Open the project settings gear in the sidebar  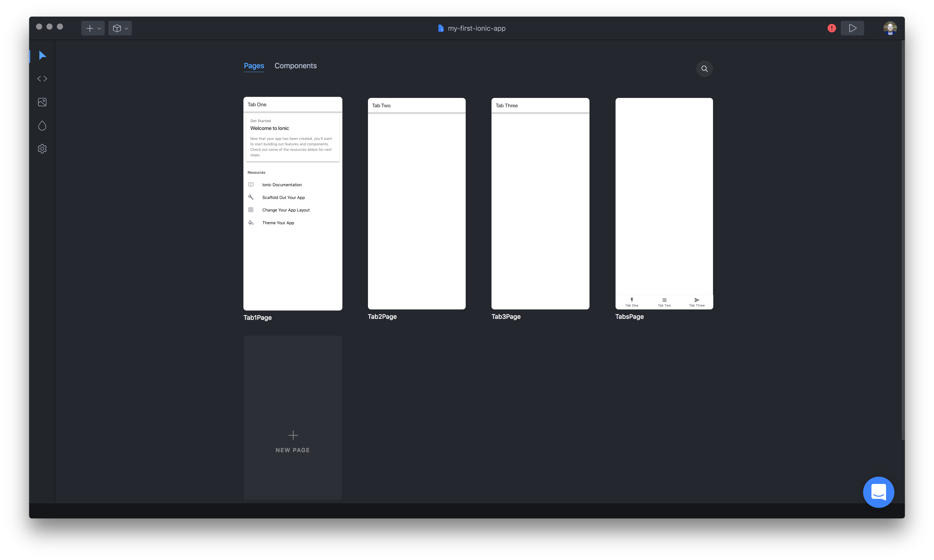click(42, 149)
